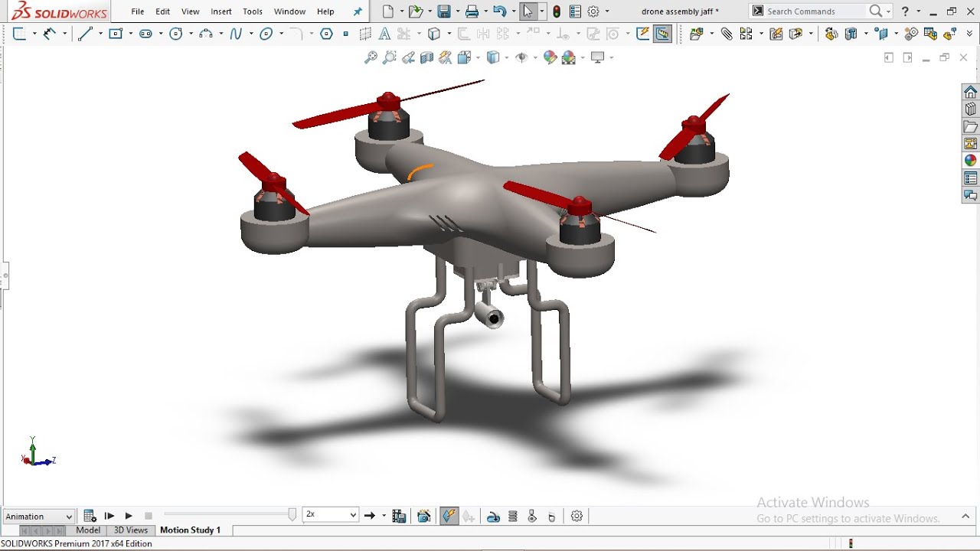Screen dimensions: 980x551
Task: Expand the Search Commands magnifier dropdown
Action: [889, 11]
